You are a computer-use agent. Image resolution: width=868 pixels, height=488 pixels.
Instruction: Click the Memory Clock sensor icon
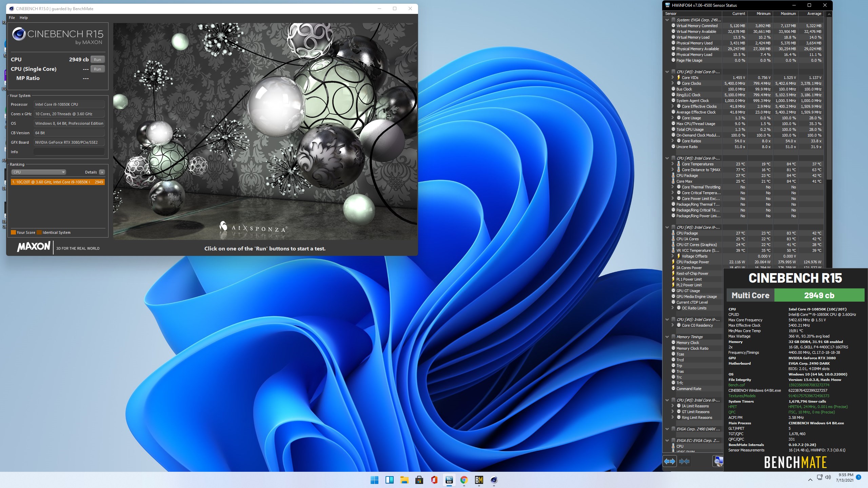point(673,343)
